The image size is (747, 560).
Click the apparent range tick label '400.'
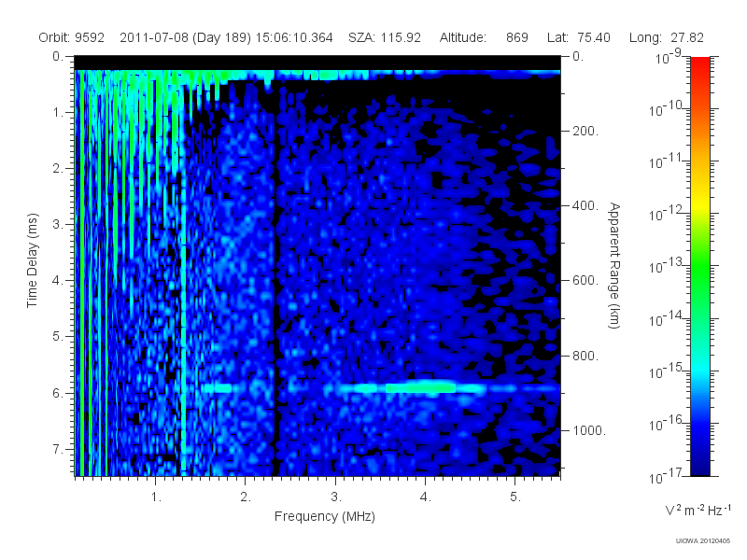[x=585, y=205]
